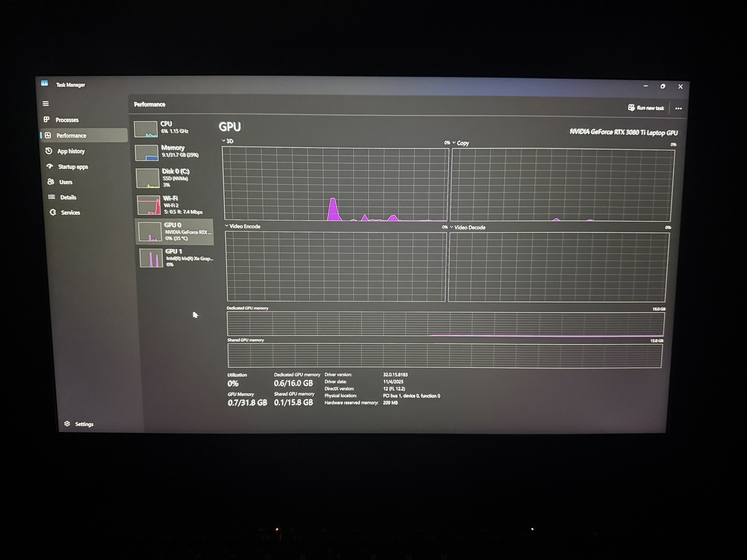Click the Users people icon

(x=50, y=182)
